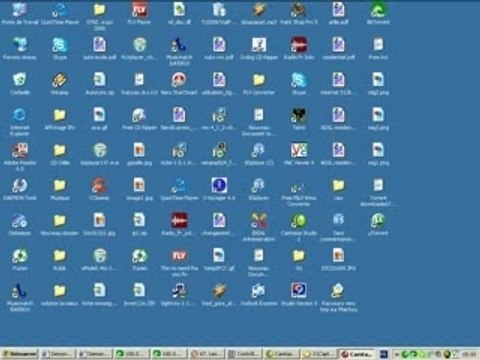Select the Image1.jpg image file
This screenshot has width=480, height=360.
(139, 185)
